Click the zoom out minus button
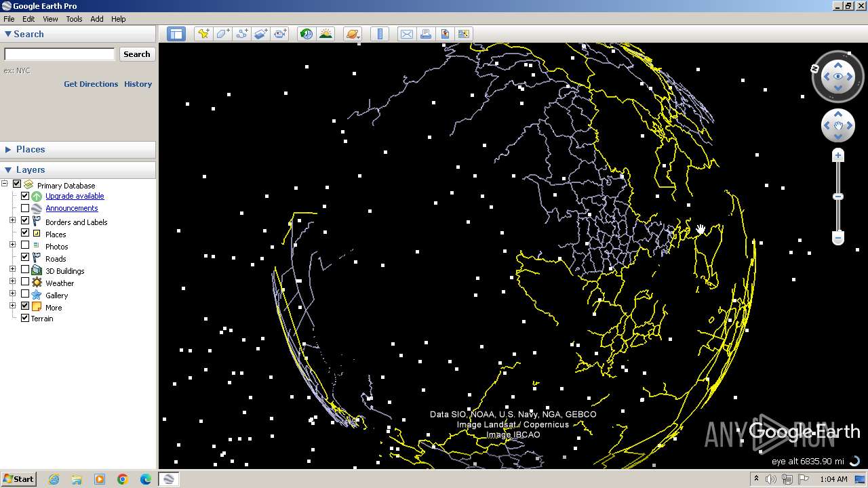 point(838,238)
